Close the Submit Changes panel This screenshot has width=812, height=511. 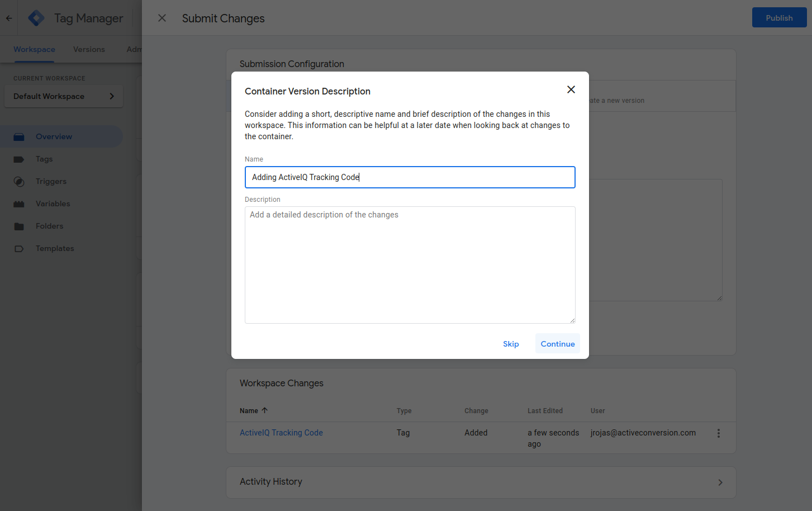(162, 18)
